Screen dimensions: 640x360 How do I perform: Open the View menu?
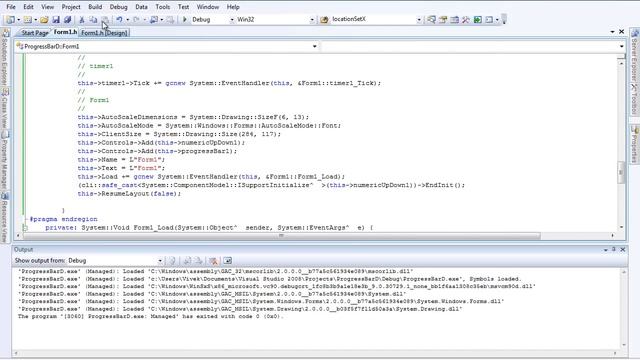coord(47,7)
